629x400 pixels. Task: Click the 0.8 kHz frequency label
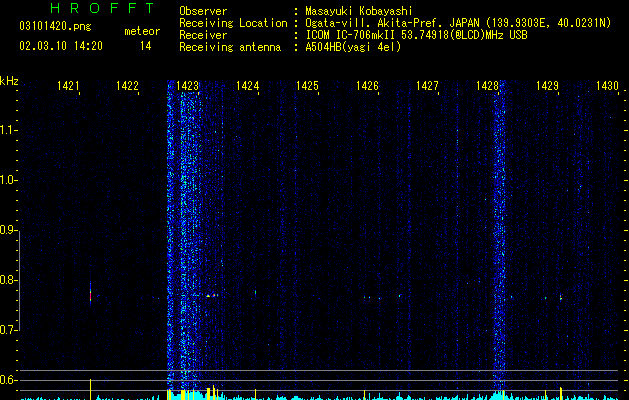point(8,280)
